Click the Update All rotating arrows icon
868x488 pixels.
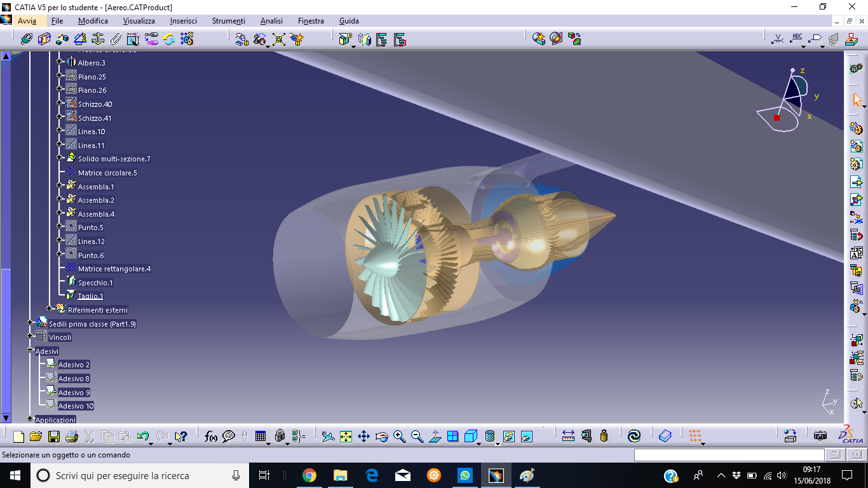click(169, 39)
